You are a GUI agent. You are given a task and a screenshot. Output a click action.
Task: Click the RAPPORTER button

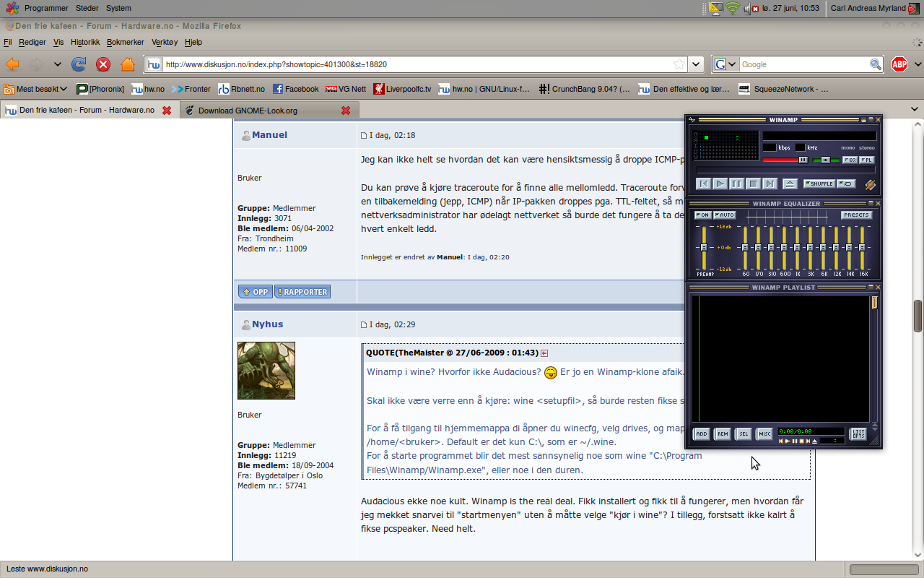coord(302,292)
